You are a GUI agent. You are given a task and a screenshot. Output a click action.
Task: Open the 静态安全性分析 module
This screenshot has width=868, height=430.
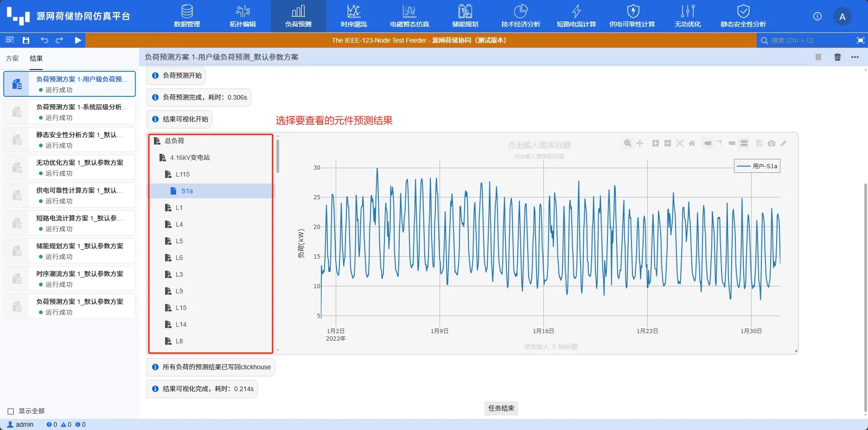(x=743, y=16)
